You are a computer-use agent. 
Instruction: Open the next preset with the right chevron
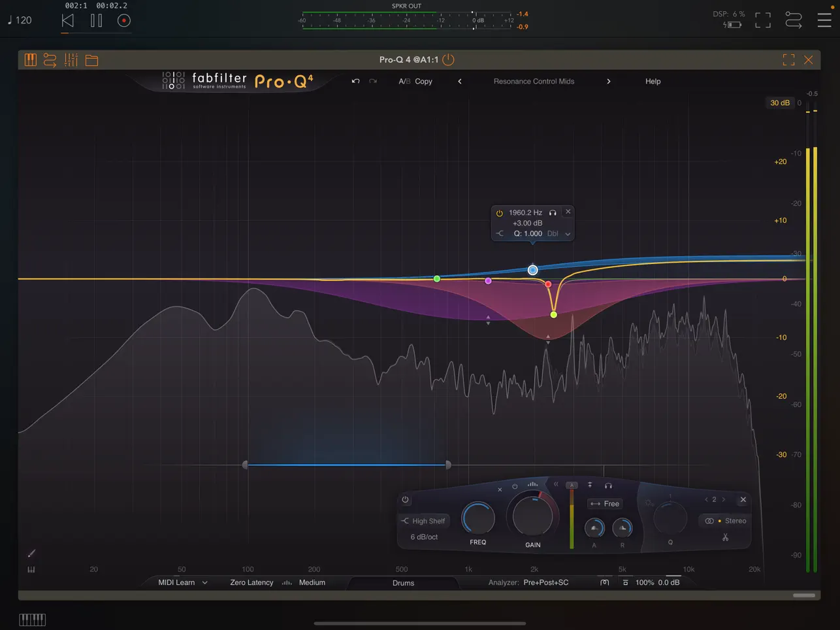[x=609, y=81]
